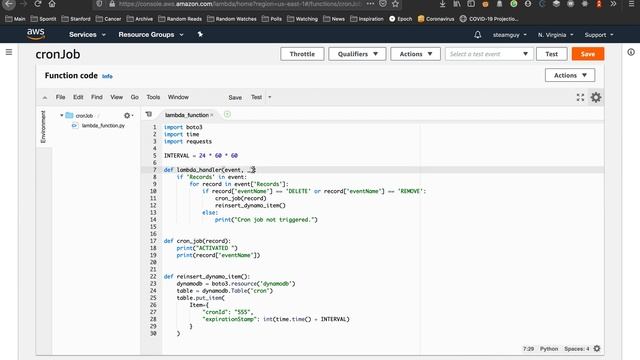Collapse the cronJob folder tree
Image resolution: width=640 pixels, height=360 pixels.
tap(62, 116)
